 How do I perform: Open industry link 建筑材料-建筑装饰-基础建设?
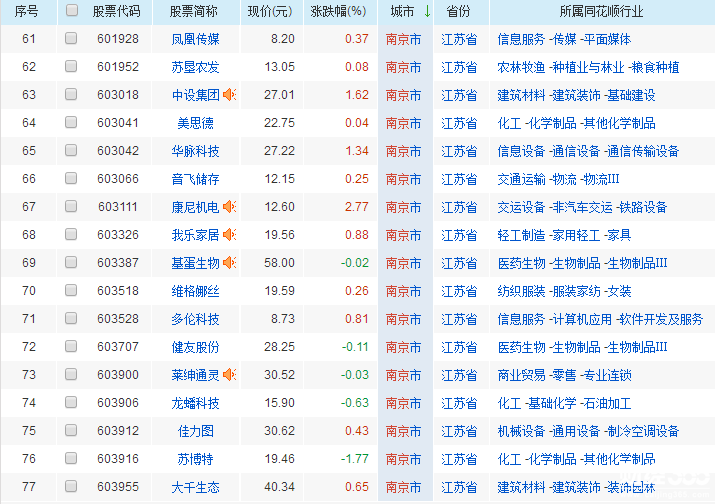(576, 95)
